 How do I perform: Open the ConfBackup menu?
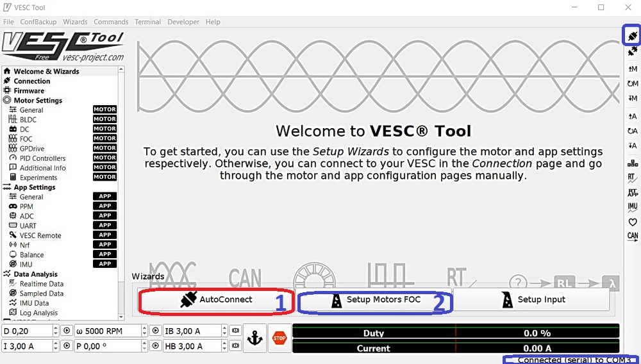coord(37,22)
